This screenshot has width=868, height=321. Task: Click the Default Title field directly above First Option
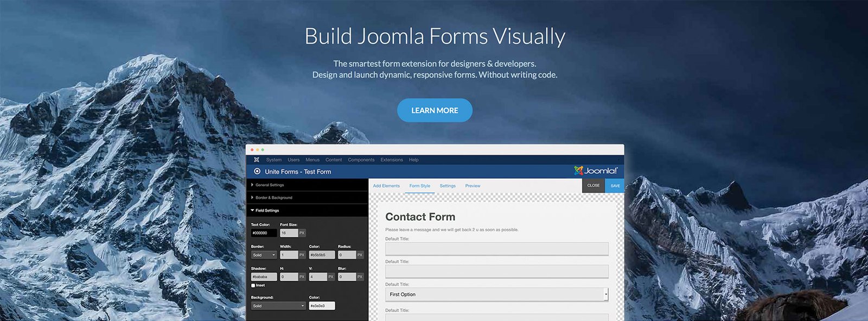[497, 272]
